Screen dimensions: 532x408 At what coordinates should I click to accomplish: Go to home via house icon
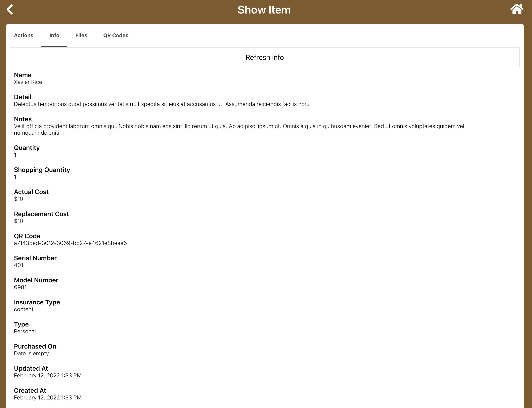pos(516,9)
